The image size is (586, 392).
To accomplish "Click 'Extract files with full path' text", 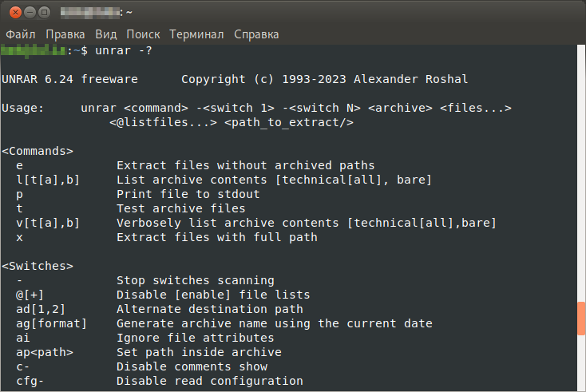I will [216, 237].
